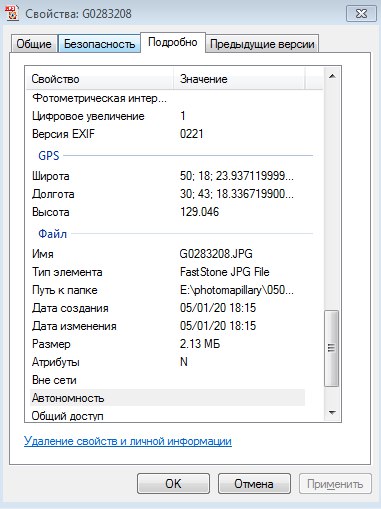Viewport: 381px width, 509px height.
Task: Select the Вне сети row
Action: (167, 380)
